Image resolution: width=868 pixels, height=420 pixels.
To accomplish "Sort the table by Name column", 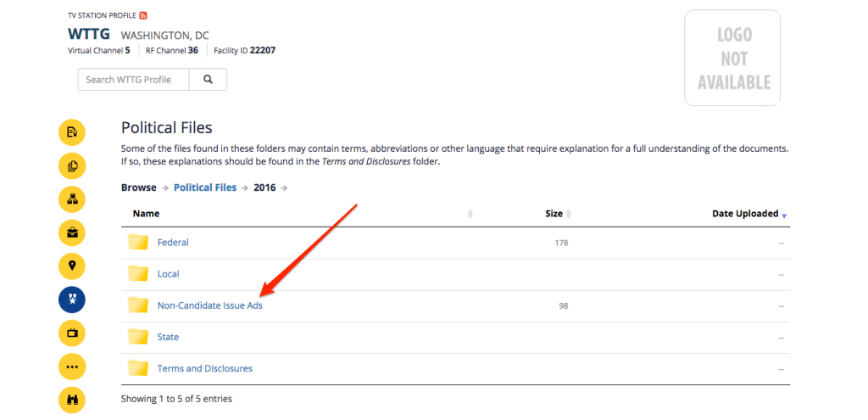I will (146, 214).
